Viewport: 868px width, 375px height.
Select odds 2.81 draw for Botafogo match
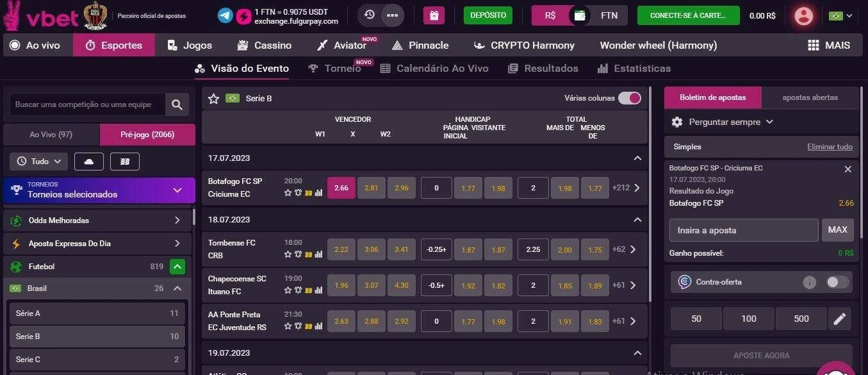[x=372, y=188]
